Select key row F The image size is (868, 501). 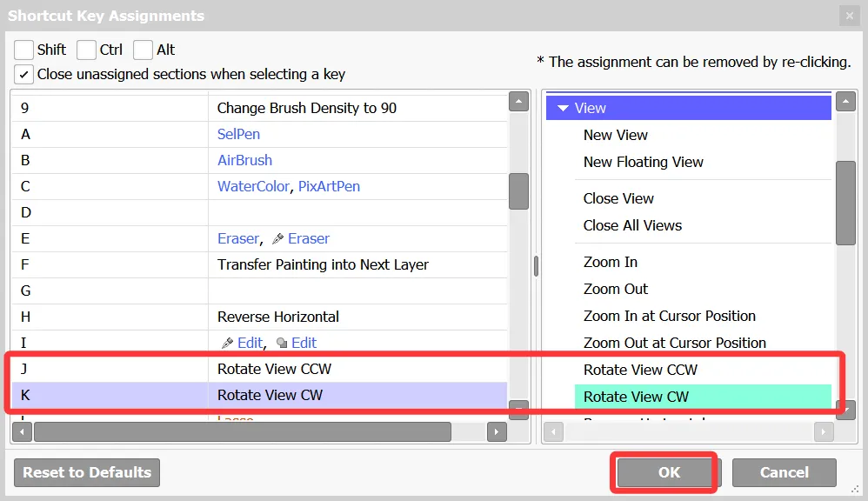pos(259,264)
